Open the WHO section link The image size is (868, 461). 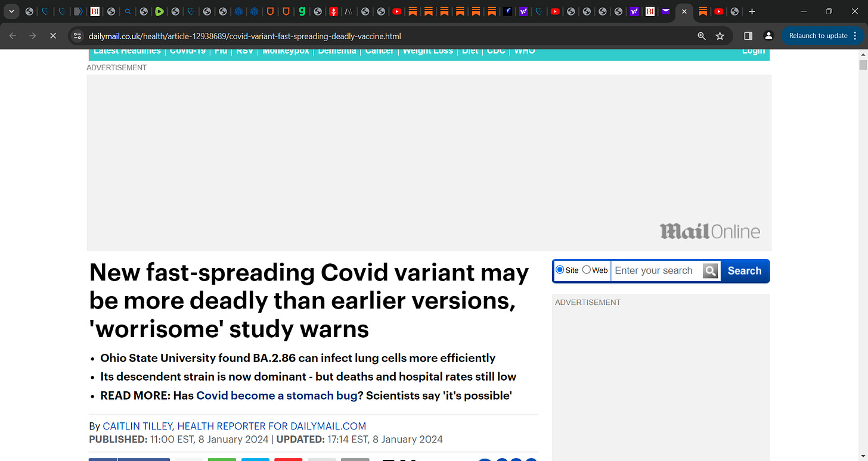click(525, 51)
